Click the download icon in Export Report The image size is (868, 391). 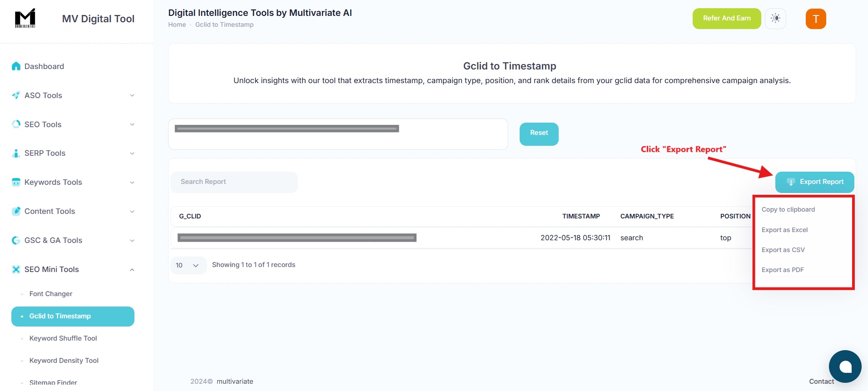791,182
